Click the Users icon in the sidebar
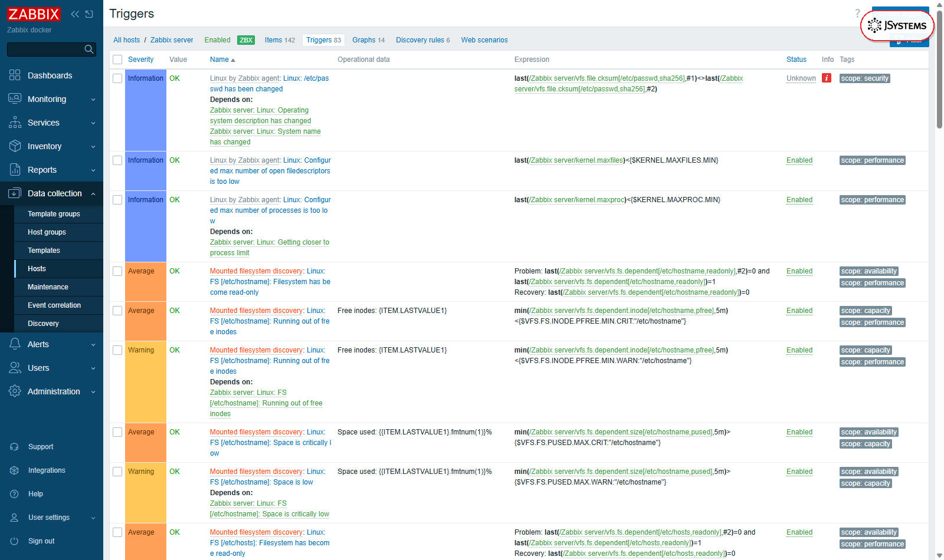944x560 pixels. pos(15,368)
